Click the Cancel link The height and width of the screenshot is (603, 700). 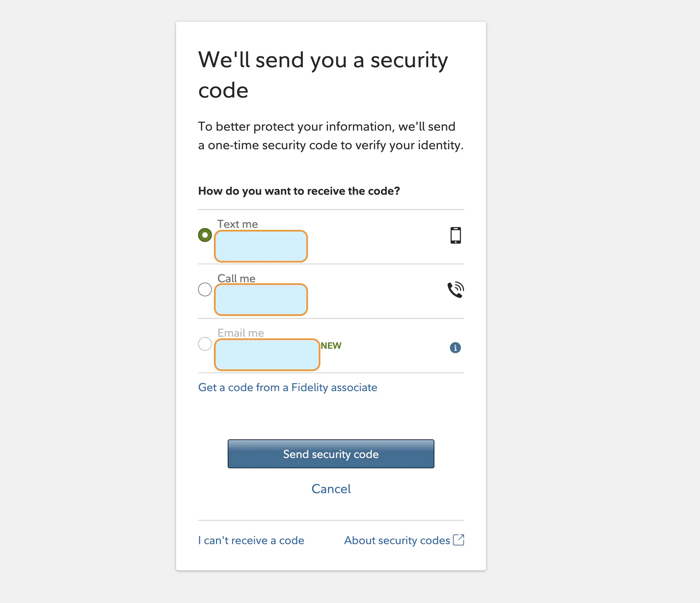click(x=331, y=489)
